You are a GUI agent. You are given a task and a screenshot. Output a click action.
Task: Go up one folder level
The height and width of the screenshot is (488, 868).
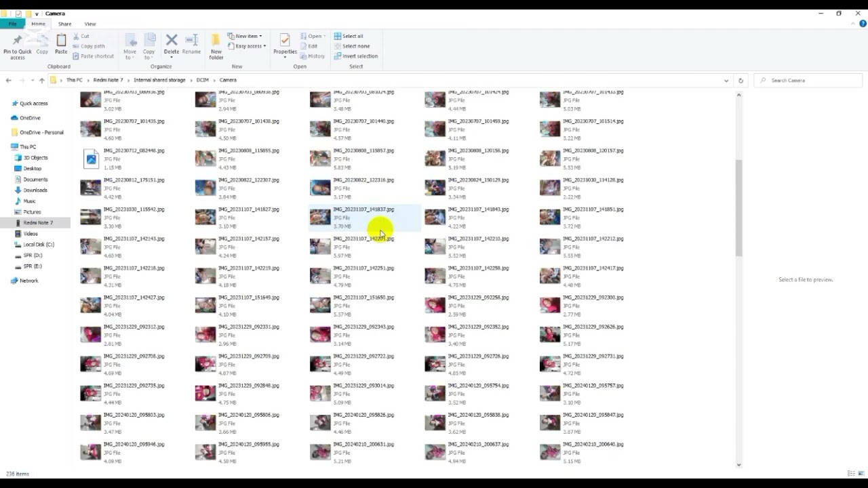click(41, 80)
